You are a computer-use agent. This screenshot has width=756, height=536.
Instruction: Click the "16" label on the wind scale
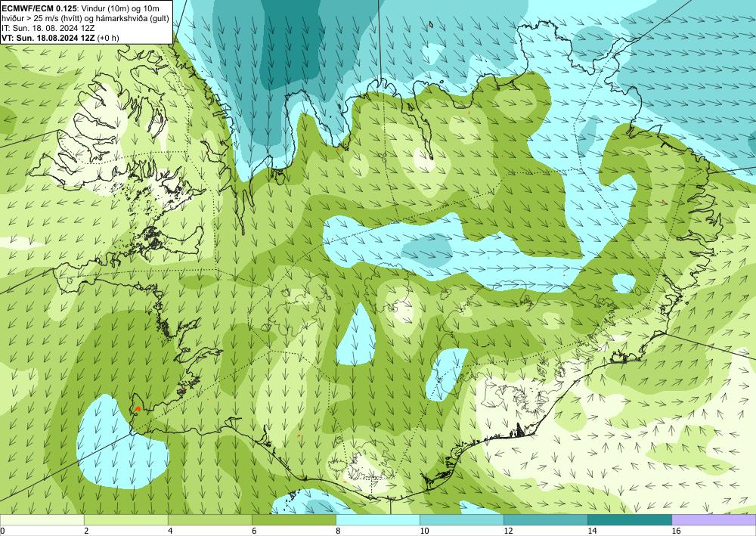(676, 531)
